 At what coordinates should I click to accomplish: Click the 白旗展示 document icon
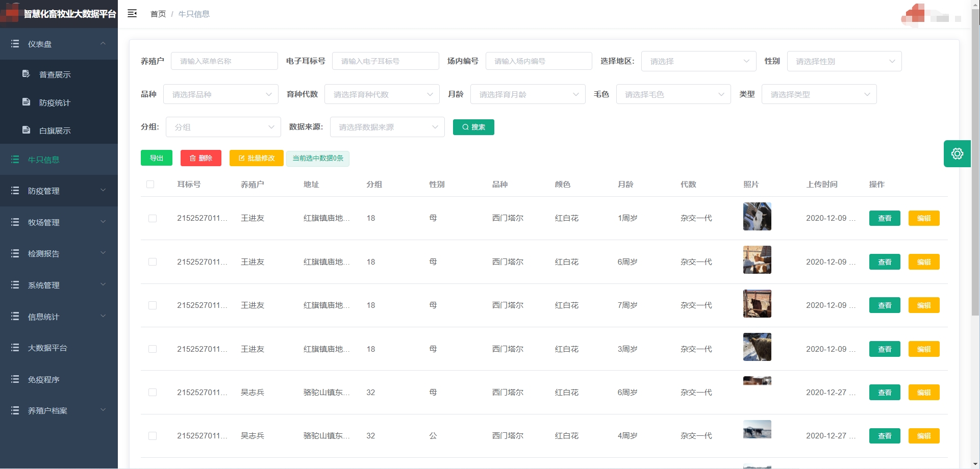(26, 130)
